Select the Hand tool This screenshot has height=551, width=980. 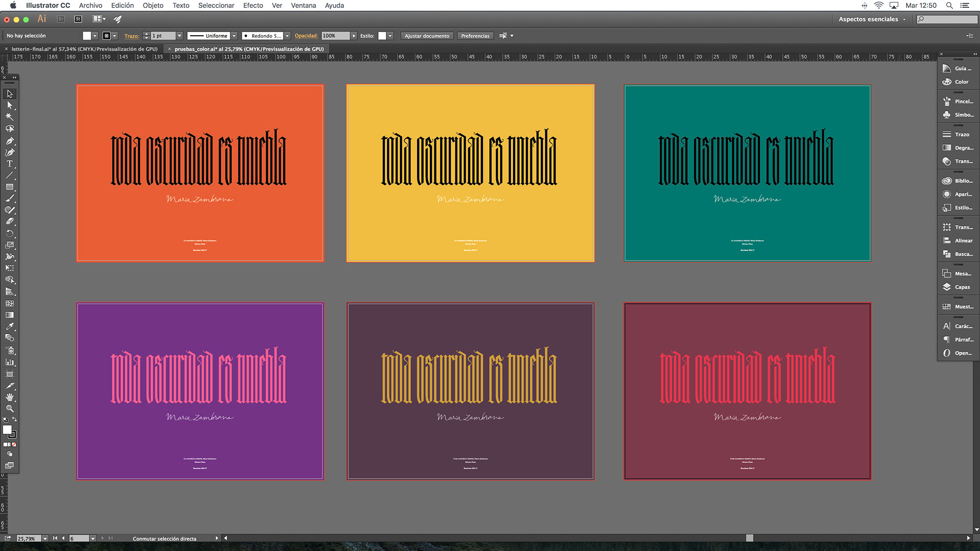point(9,397)
